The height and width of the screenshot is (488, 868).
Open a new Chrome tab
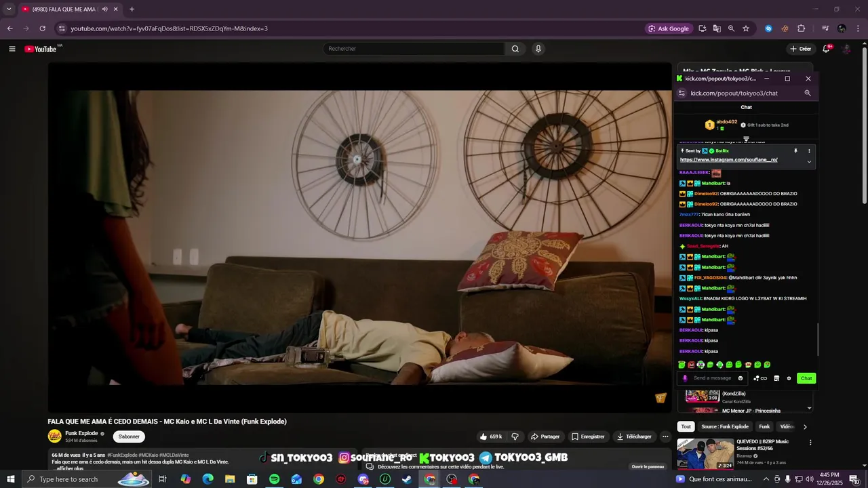(x=132, y=9)
